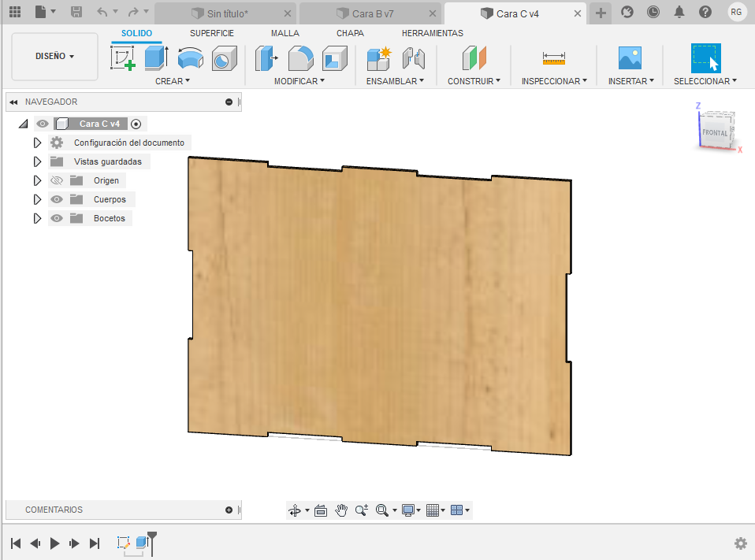Select the Hole tool
The width and height of the screenshot is (755, 560).
224,59
